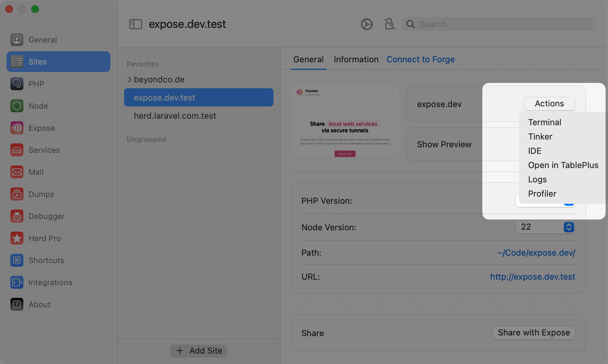608x364 pixels.
Task: Click Share with Expose button
Action: coord(534,333)
